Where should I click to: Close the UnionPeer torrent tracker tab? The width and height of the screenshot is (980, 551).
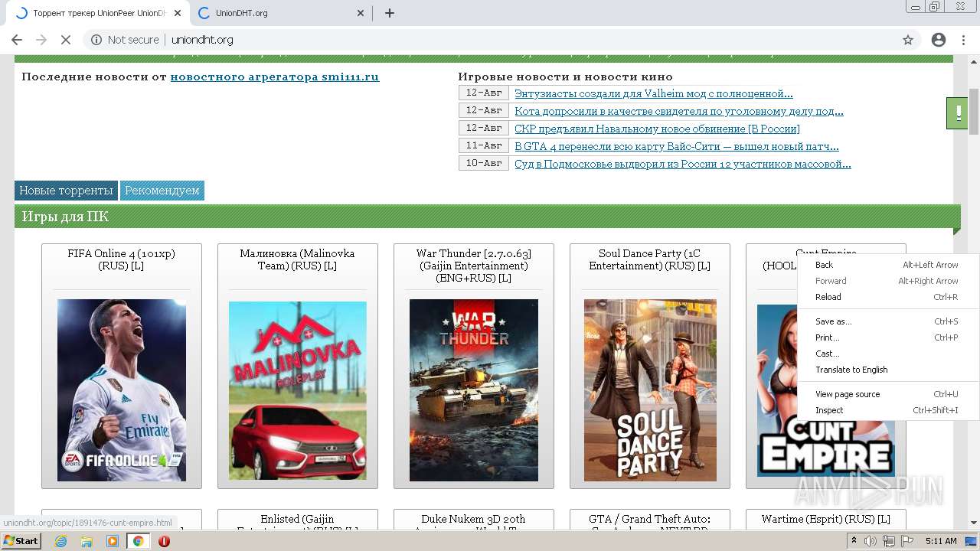178,13
